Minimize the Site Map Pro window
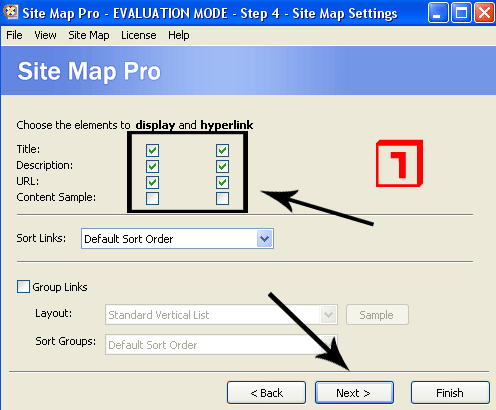The height and width of the screenshot is (410, 496). click(438, 13)
